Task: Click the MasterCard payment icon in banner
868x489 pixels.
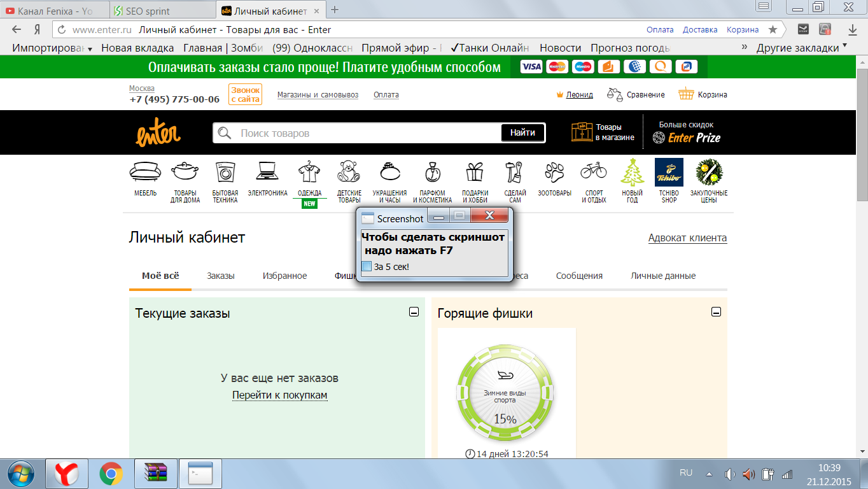Action: (x=557, y=67)
